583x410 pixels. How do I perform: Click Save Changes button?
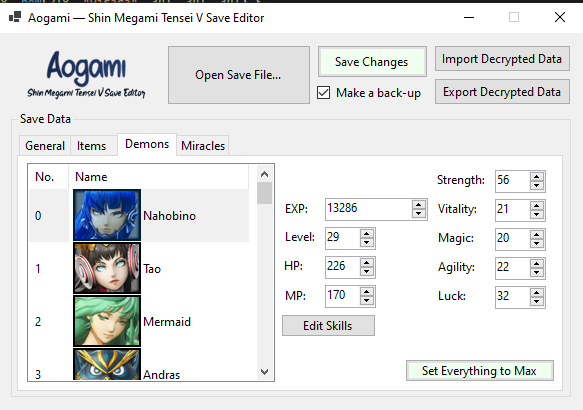pyautogui.click(x=372, y=62)
